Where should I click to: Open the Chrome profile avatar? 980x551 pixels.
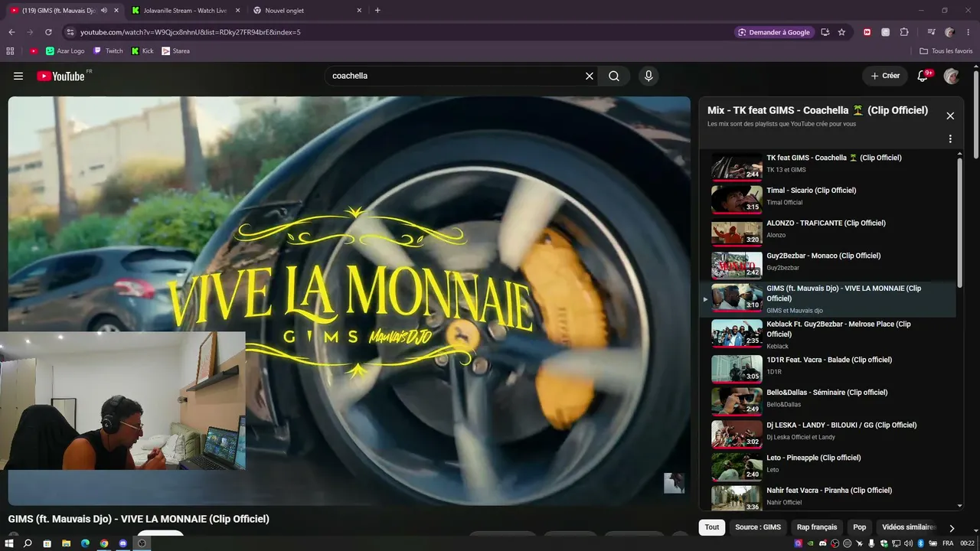(949, 32)
